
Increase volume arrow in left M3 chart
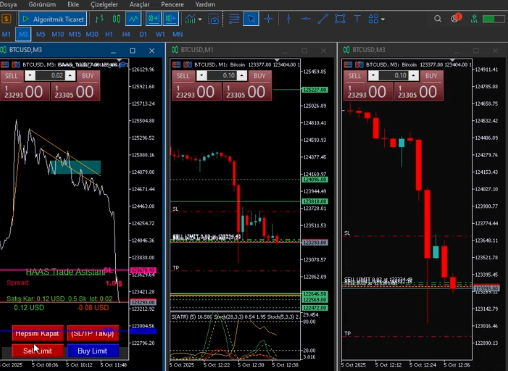click(x=70, y=76)
